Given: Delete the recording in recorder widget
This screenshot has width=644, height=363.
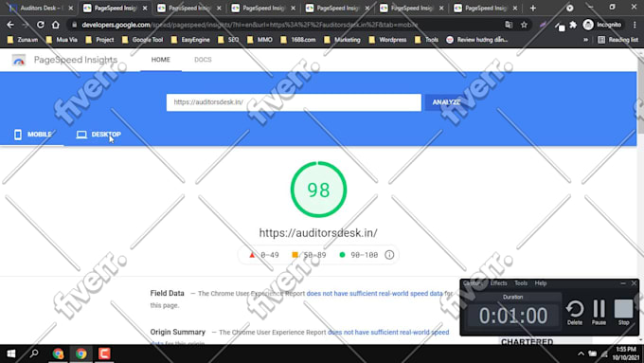Looking at the screenshot, I should pos(575,313).
